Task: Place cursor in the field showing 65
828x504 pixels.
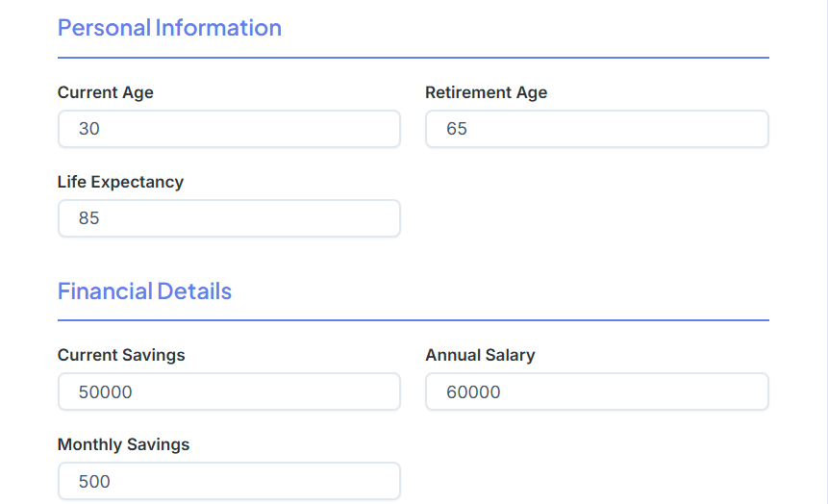Action: click(x=596, y=129)
